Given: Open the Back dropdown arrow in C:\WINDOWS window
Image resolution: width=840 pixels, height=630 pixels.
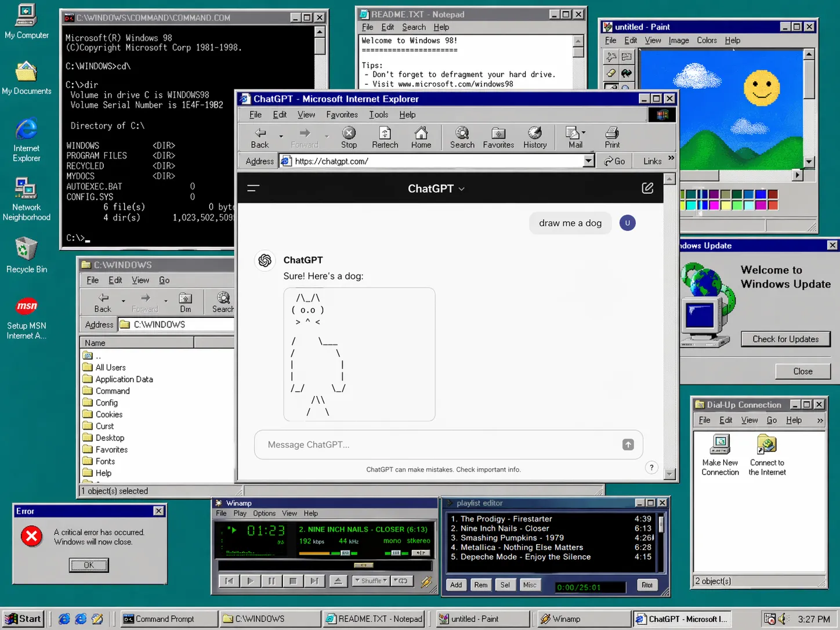Looking at the screenshot, I should [123, 300].
